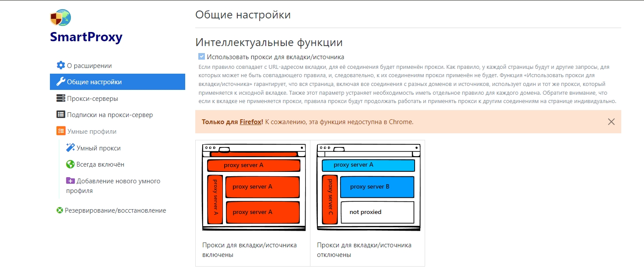
Task: Select the Общие настройки menu item
Action: (x=117, y=82)
